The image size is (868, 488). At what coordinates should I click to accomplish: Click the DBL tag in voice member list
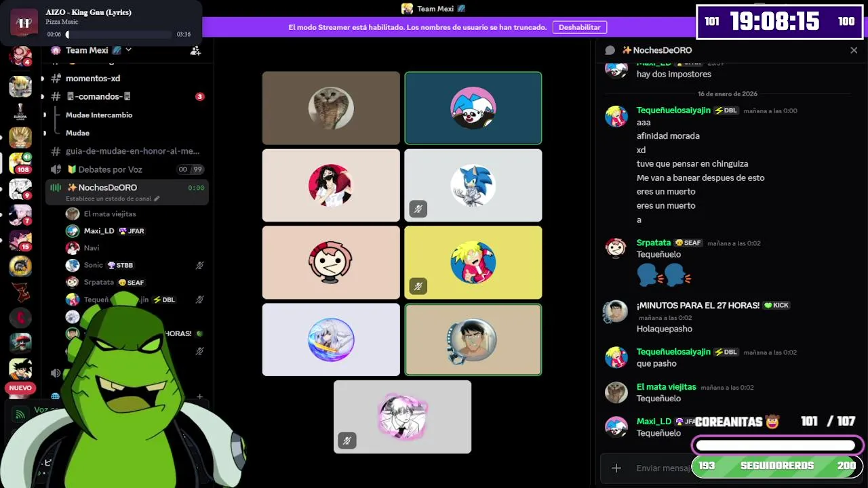(165, 300)
